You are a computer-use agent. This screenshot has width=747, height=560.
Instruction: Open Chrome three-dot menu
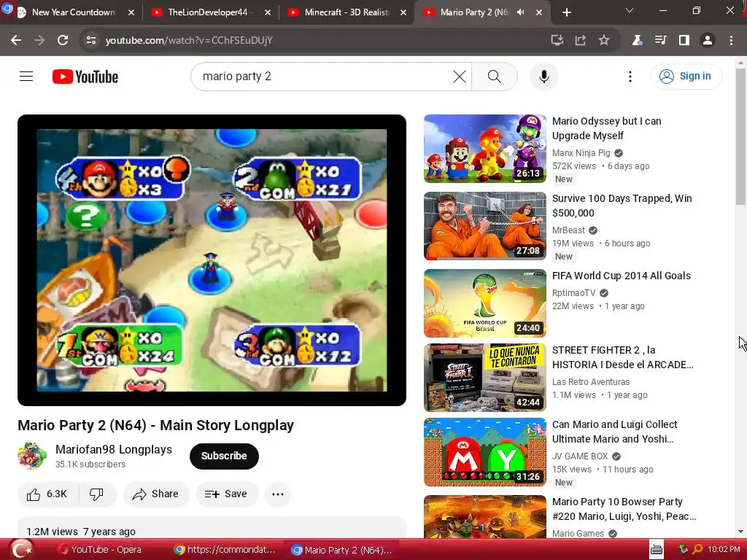pyautogui.click(x=731, y=41)
